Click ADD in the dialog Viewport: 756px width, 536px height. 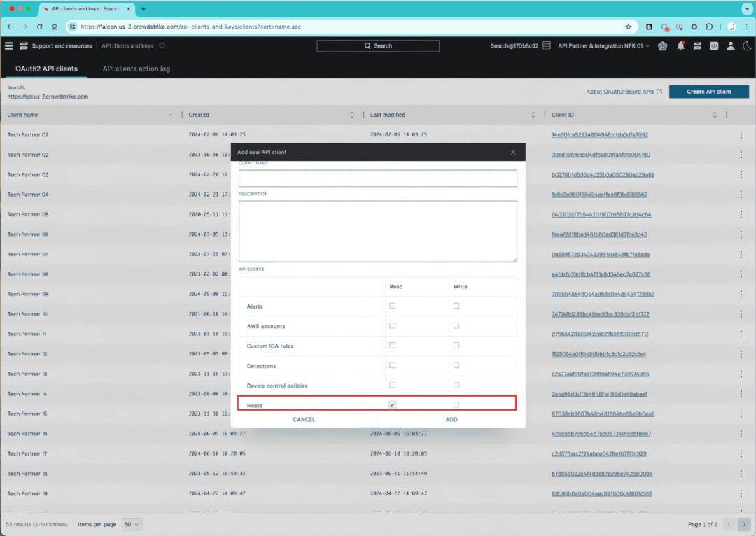[451, 419]
